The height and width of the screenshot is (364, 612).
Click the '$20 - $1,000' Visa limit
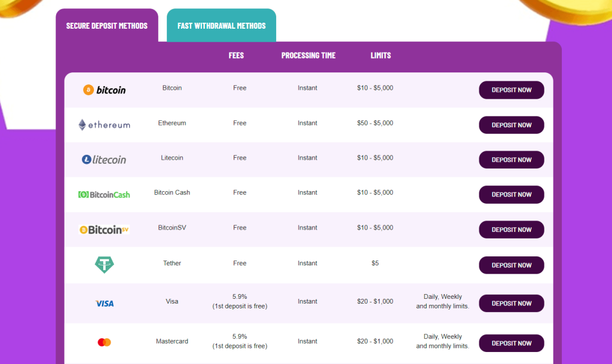click(375, 301)
